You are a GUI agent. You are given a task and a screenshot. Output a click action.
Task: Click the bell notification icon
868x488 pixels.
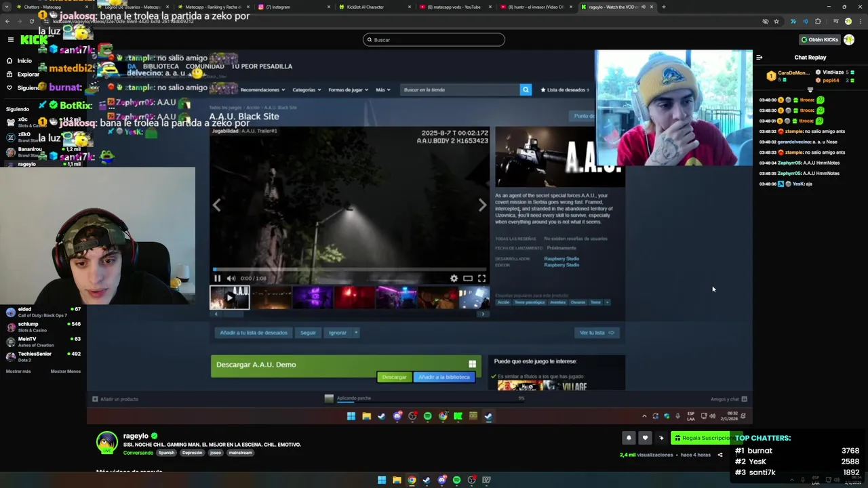[x=629, y=438]
